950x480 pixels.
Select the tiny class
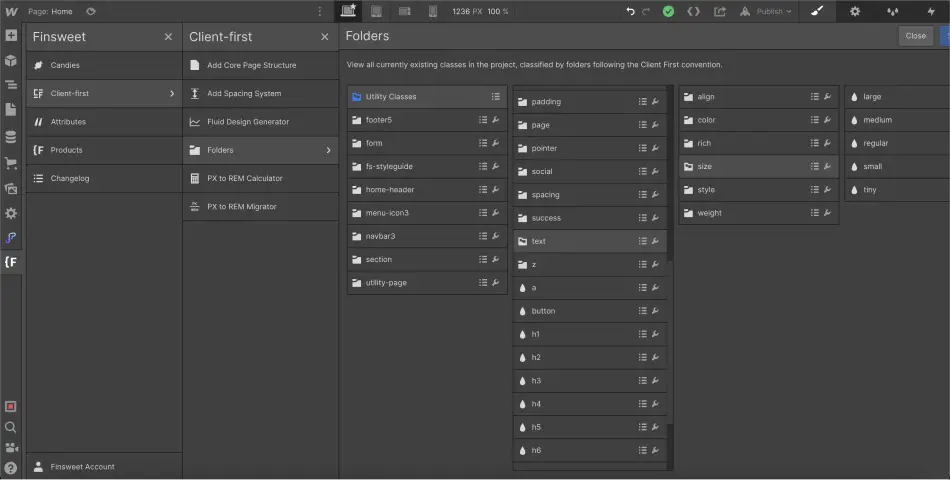click(x=897, y=190)
